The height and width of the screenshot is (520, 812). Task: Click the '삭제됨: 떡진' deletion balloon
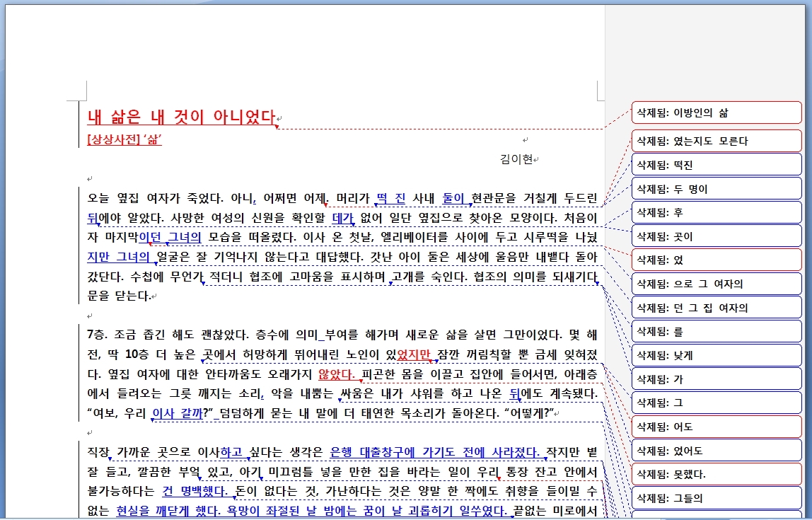(x=716, y=165)
